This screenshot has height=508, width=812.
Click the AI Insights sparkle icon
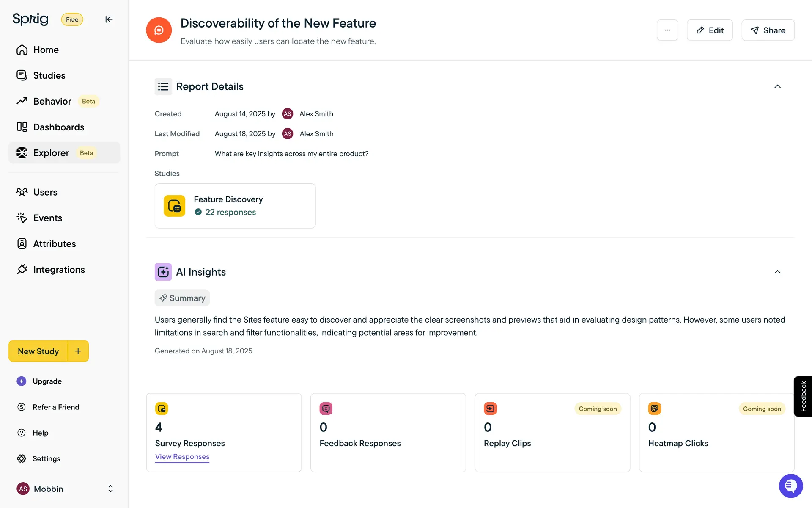163,272
